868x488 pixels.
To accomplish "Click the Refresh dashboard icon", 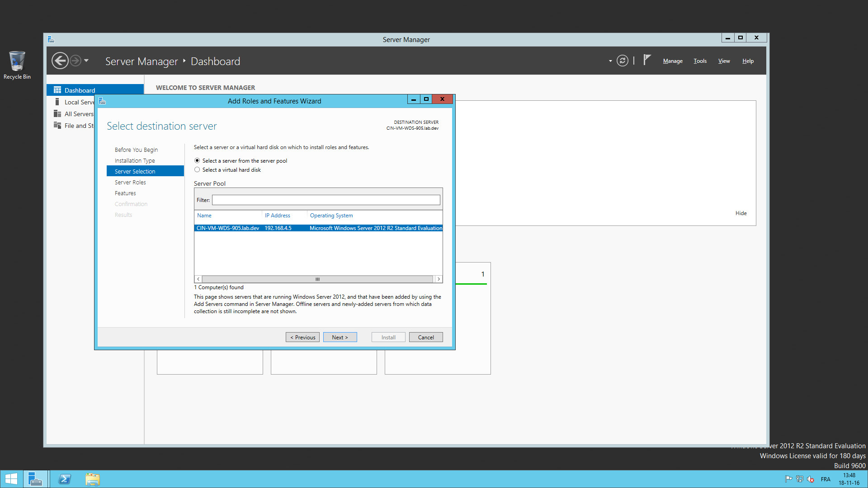I will [623, 61].
